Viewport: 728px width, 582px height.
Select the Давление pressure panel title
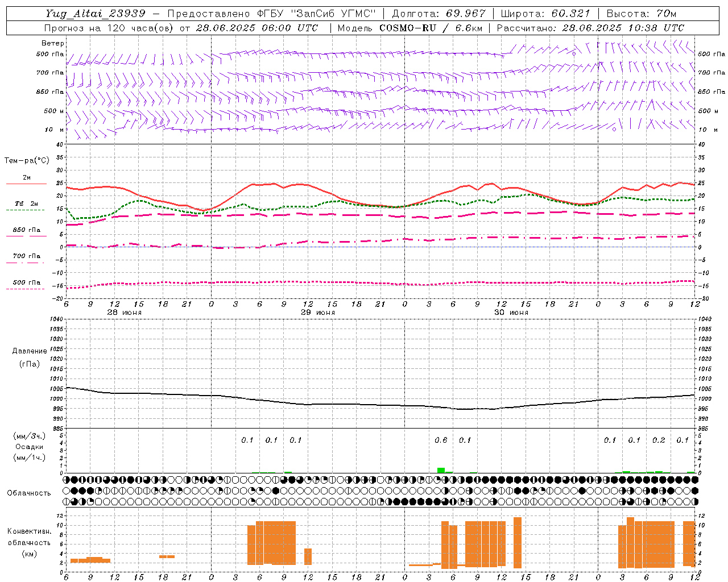coord(30,351)
